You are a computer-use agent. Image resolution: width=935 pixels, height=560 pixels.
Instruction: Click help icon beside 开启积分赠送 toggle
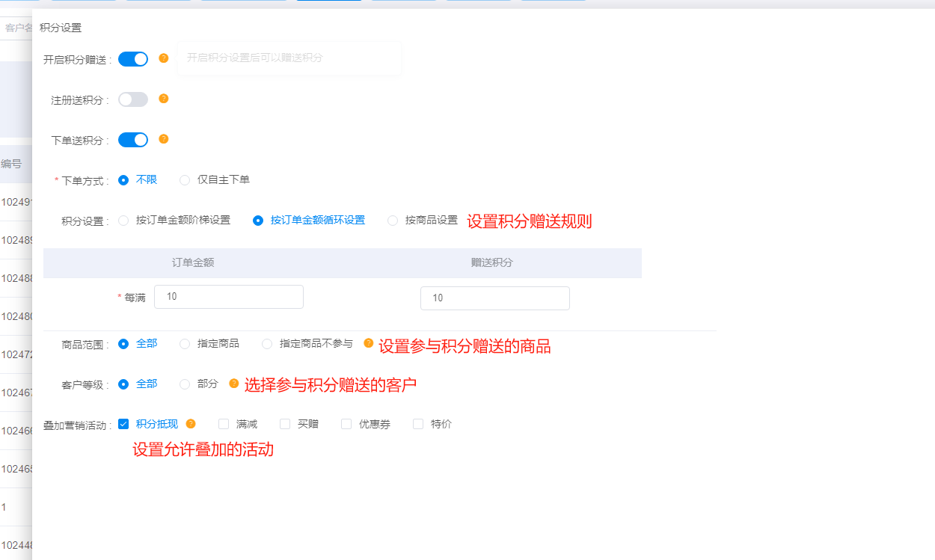(x=164, y=58)
